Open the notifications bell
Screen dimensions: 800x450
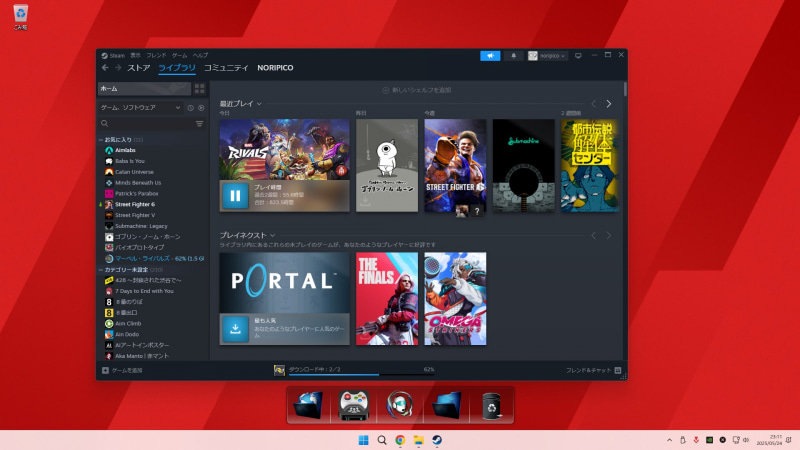[x=514, y=56]
